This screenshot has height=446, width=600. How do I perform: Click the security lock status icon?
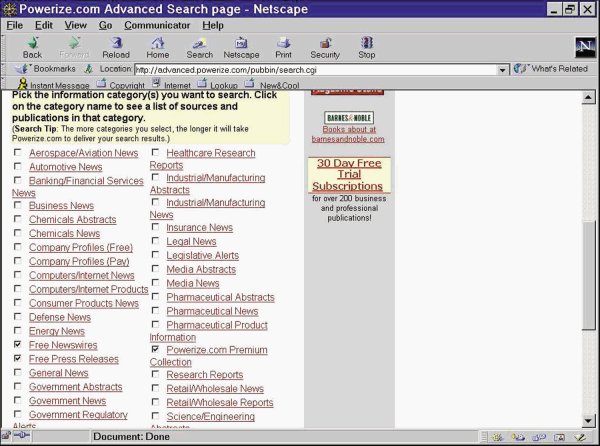(6, 435)
